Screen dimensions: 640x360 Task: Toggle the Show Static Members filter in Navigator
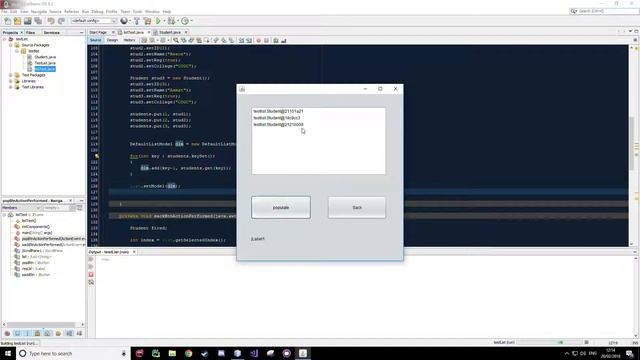click(x=27, y=333)
